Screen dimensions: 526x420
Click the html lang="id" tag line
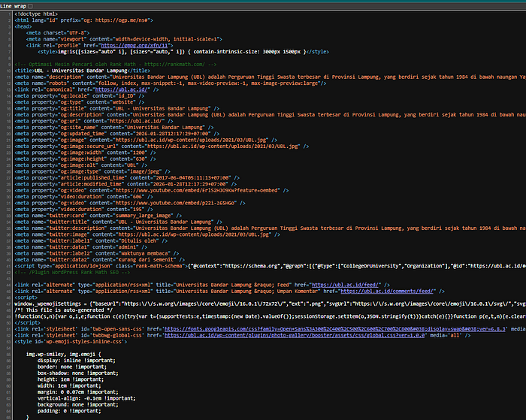point(83,20)
